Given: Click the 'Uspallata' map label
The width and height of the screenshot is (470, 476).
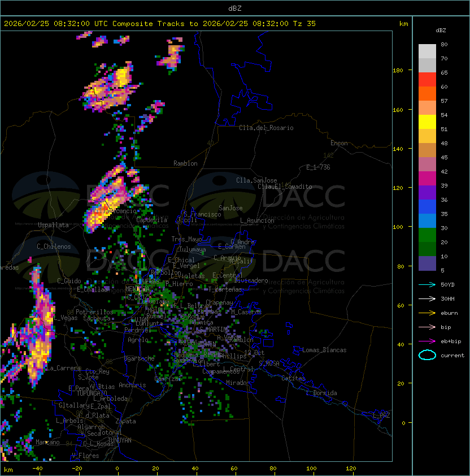Looking at the screenshot, I should coord(54,225).
